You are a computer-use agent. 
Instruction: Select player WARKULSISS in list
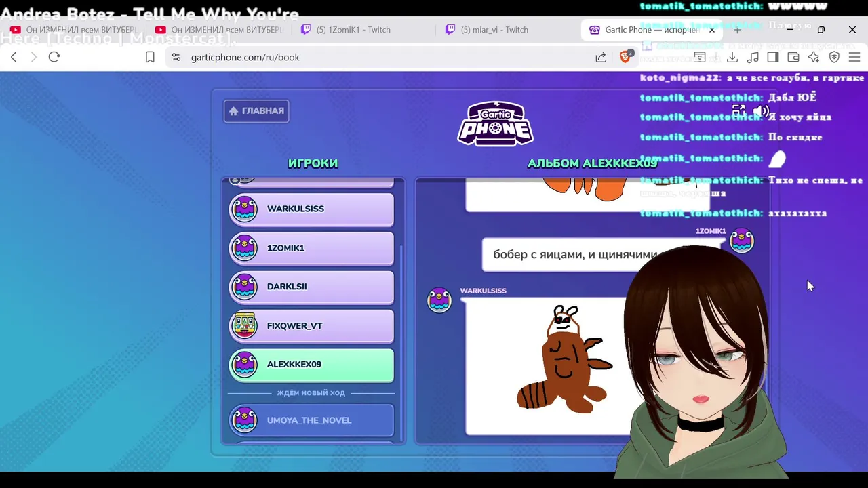pyautogui.click(x=311, y=209)
